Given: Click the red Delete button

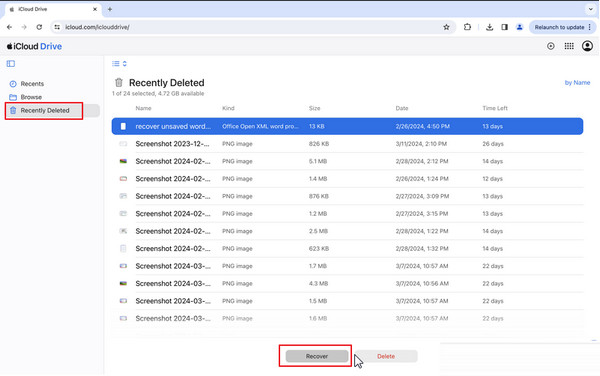Looking at the screenshot, I should (x=386, y=356).
